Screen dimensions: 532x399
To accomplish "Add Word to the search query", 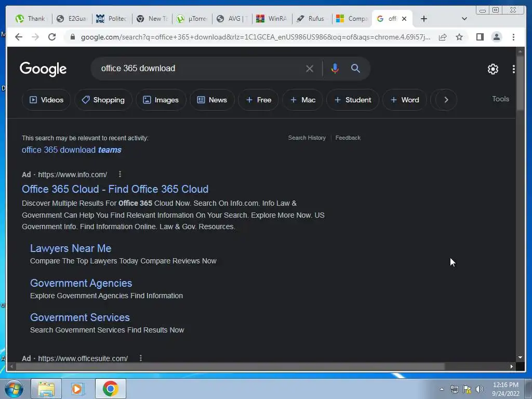I will [x=404, y=100].
